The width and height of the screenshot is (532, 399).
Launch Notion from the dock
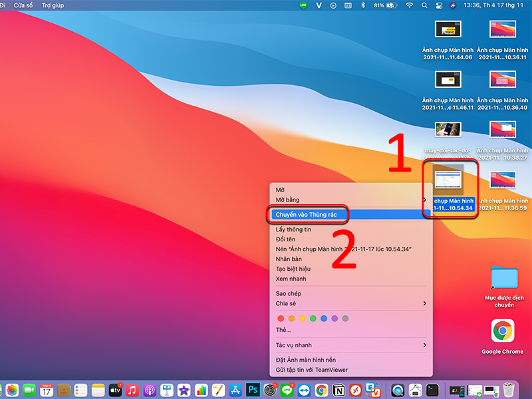[x=338, y=390]
